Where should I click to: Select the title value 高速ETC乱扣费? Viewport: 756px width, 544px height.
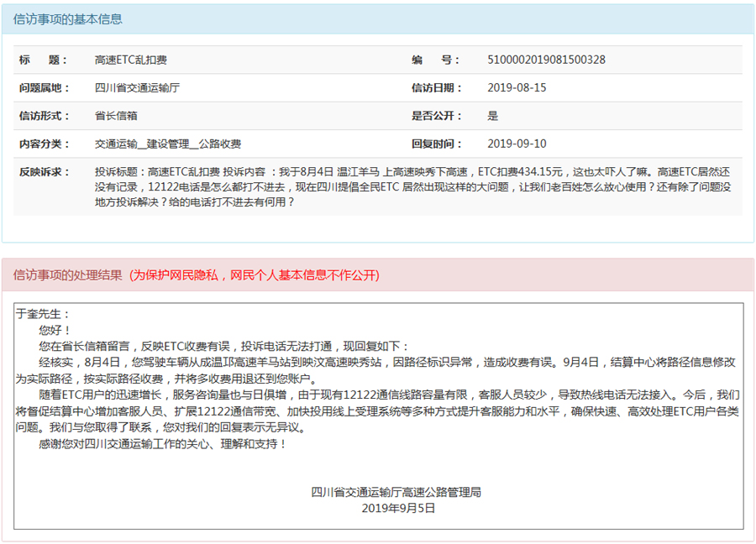131,60
